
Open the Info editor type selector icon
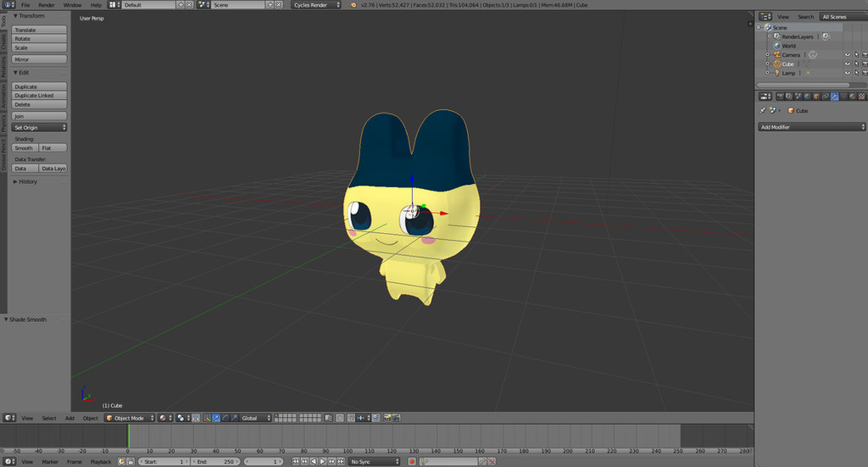(9, 4)
